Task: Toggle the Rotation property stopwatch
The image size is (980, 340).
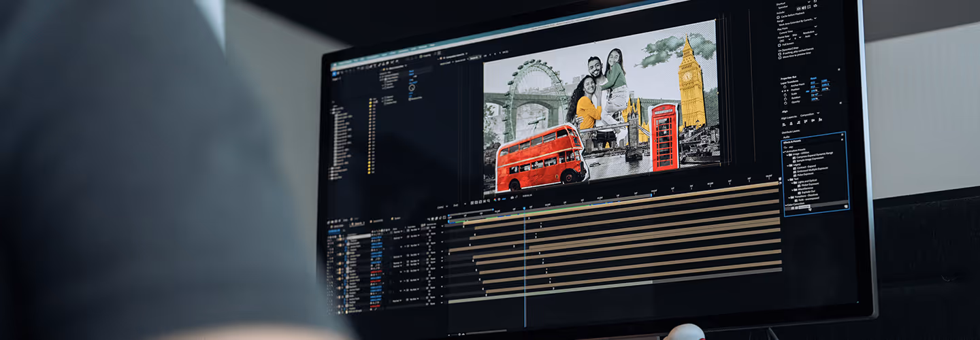Action: coord(785,99)
